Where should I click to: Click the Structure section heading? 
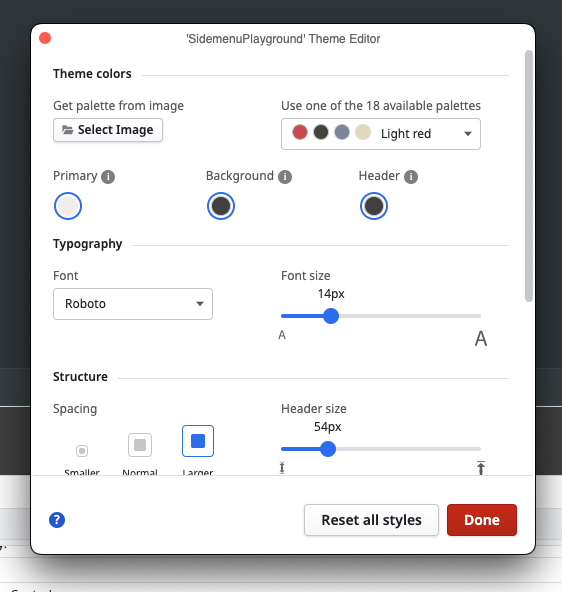80,376
